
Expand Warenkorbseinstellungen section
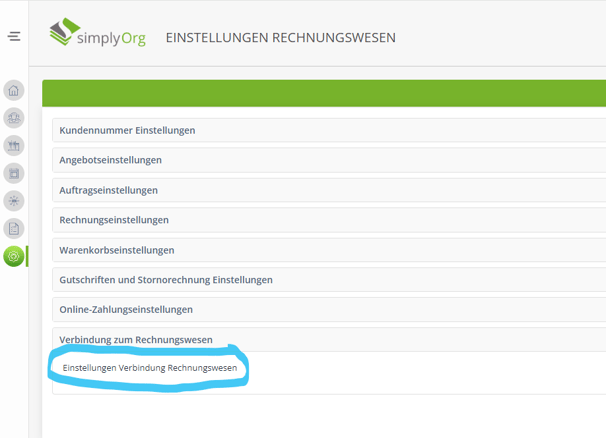pyautogui.click(x=117, y=250)
